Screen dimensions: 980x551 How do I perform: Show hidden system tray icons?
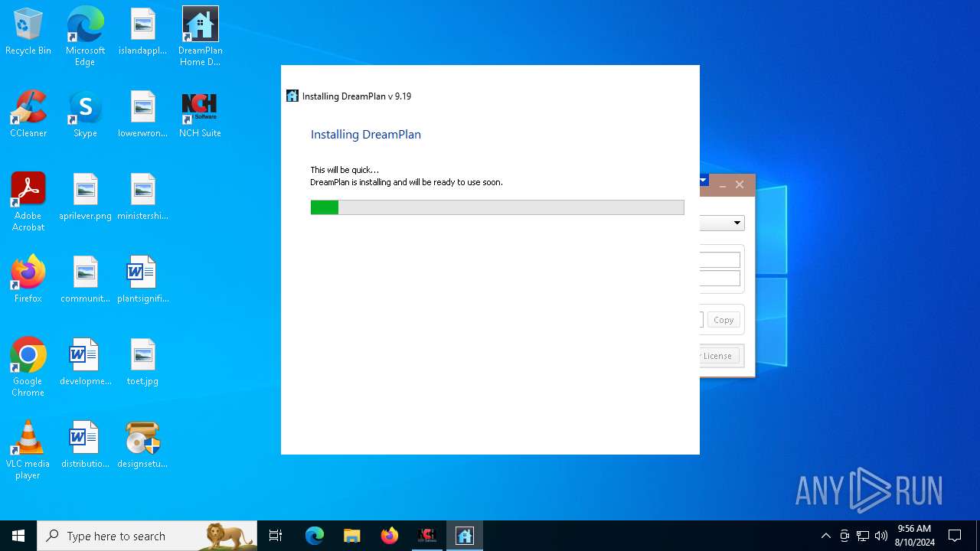pos(825,536)
